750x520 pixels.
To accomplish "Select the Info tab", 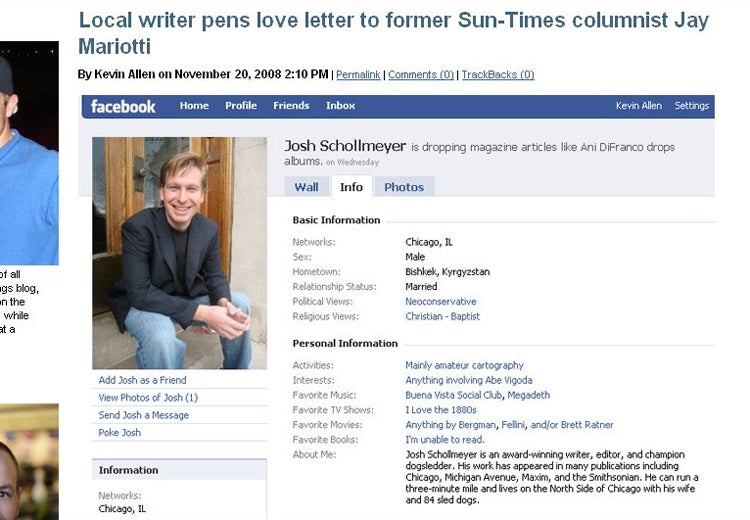I will point(352,187).
